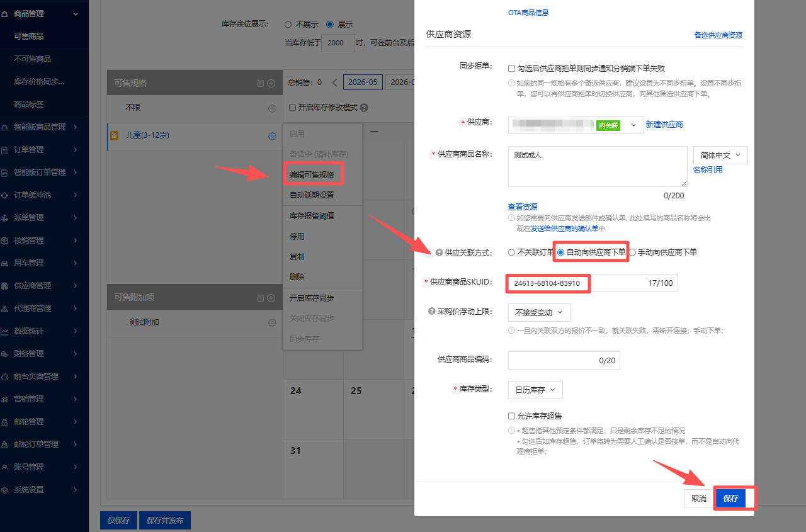Open the 备选供应商资源 link
The image size is (806, 532).
pos(718,35)
